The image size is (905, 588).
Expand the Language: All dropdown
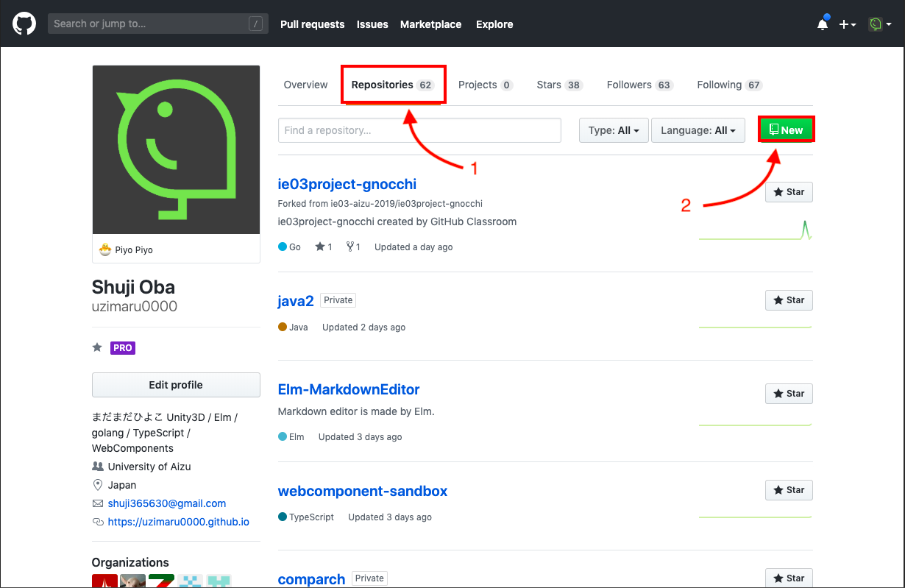click(698, 130)
